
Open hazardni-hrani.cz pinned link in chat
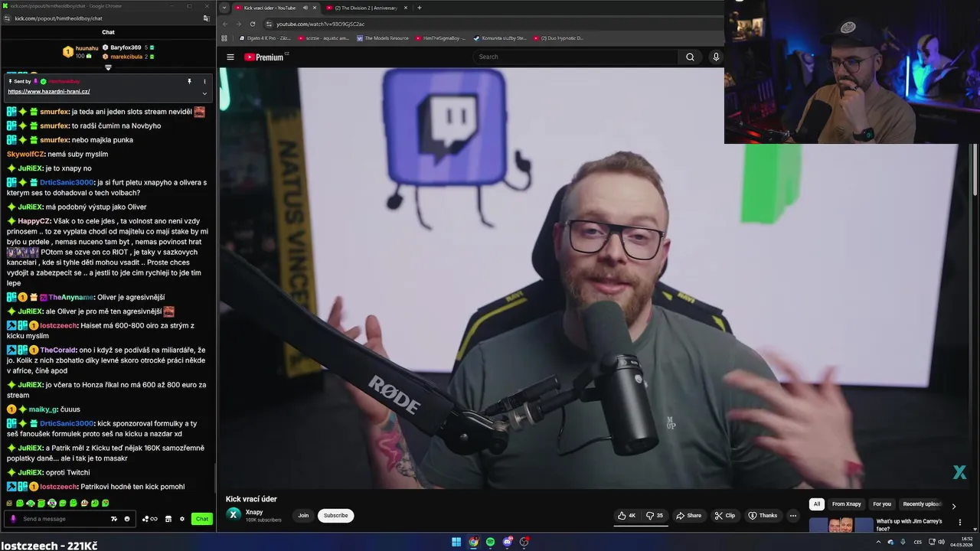click(49, 92)
